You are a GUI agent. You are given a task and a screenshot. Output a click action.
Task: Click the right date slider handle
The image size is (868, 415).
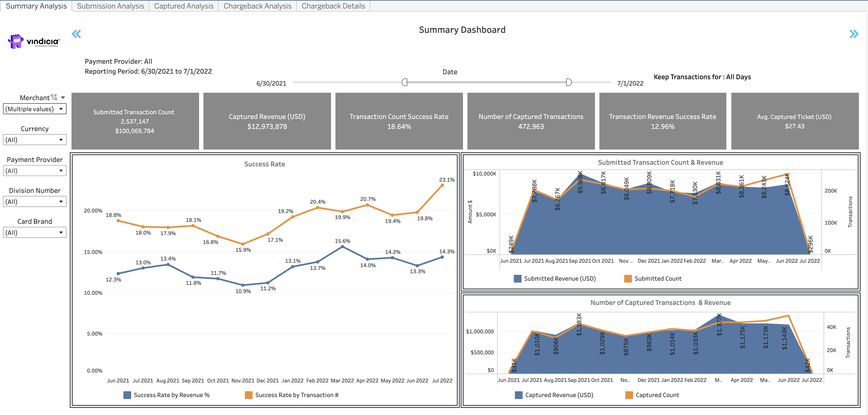[569, 82]
